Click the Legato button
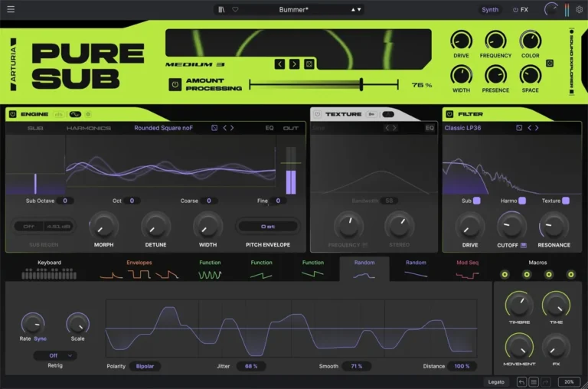Image resolution: width=588 pixels, height=389 pixels. pyautogui.click(x=496, y=382)
